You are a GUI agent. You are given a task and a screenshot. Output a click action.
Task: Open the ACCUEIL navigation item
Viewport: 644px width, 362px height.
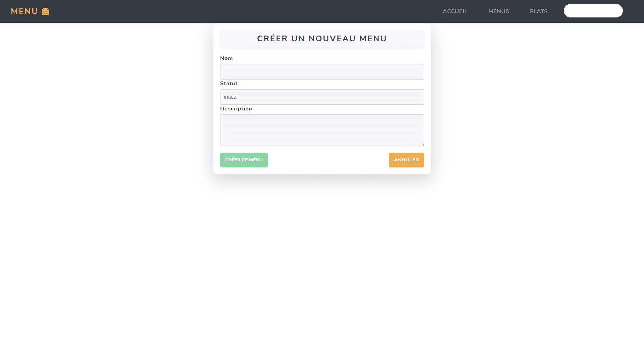pos(455,11)
